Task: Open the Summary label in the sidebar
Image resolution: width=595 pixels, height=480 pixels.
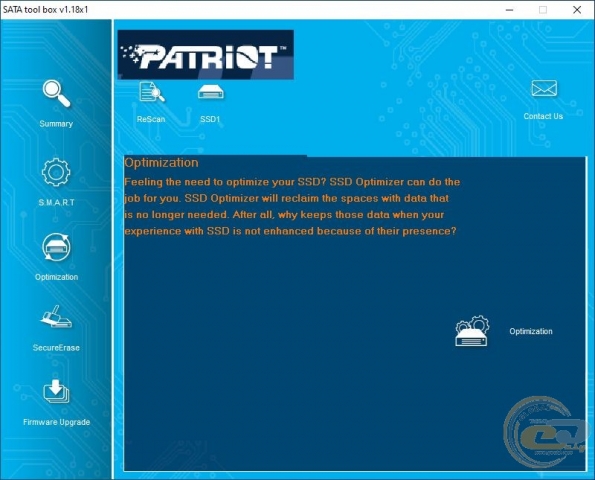Action: point(56,124)
